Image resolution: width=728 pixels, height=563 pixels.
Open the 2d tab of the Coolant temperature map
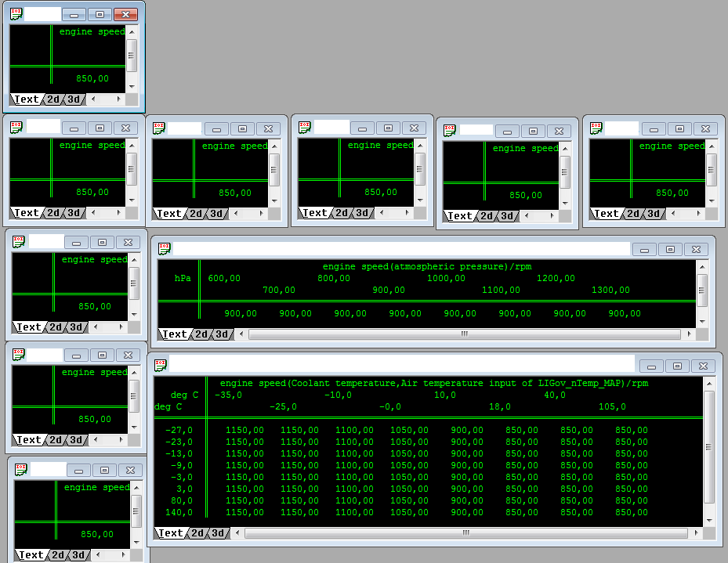(x=197, y=533)
